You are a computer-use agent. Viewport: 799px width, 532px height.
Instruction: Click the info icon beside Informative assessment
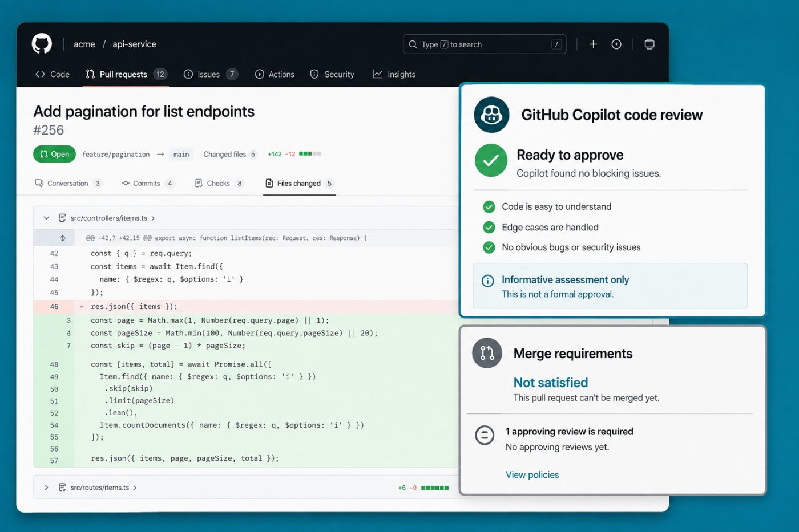[x=487, y=281]
